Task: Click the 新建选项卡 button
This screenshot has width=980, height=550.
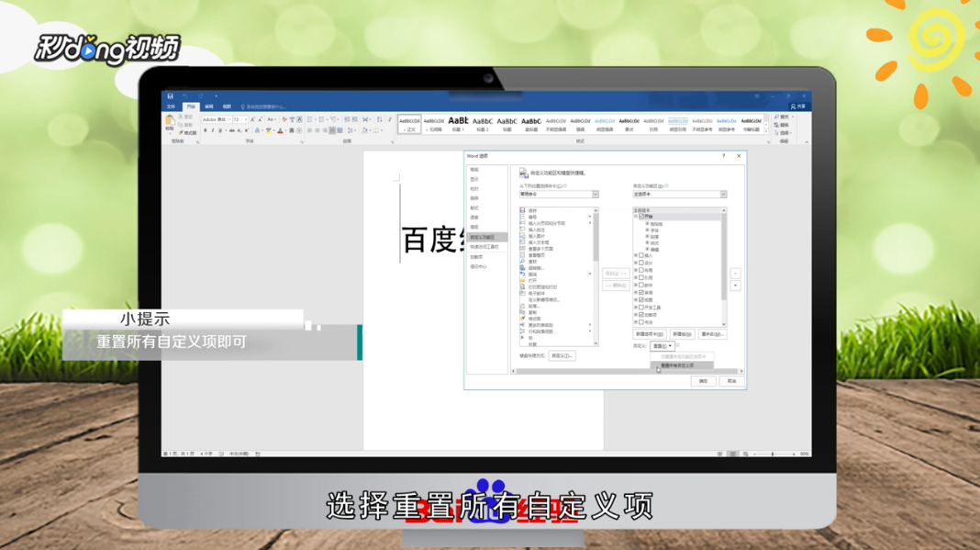Action: click(x=650, y=334)
